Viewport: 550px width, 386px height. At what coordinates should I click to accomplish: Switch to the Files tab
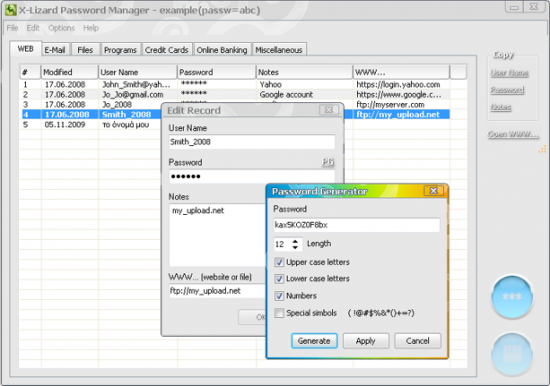pyautogui.click(x=85, y=50)
